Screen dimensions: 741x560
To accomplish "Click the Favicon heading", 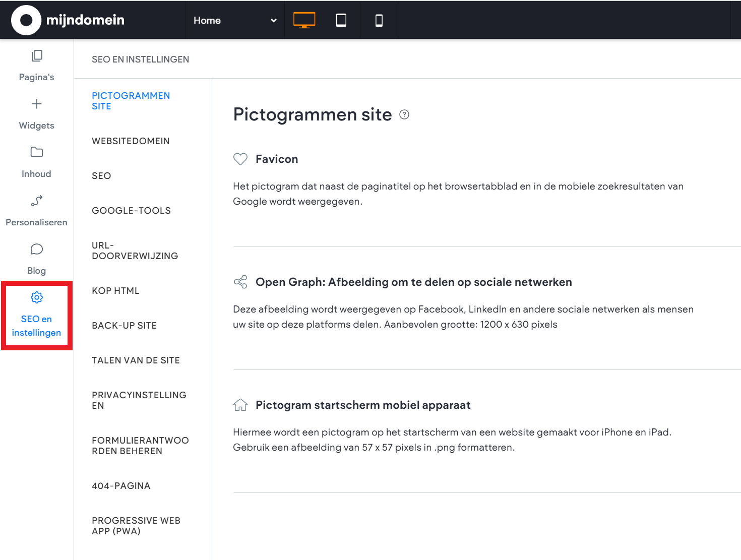I will pos(277,159).
